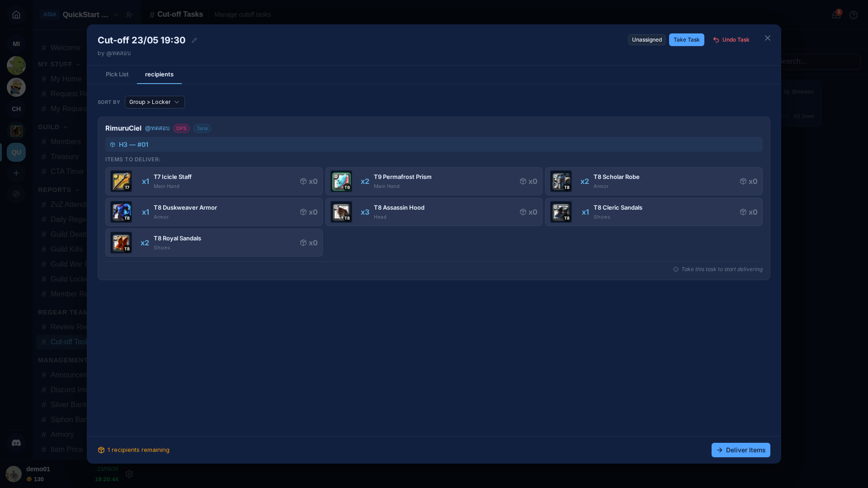Screen dimensions: 868x488
Task: Select the MI server icon
Action: [16, 44]
